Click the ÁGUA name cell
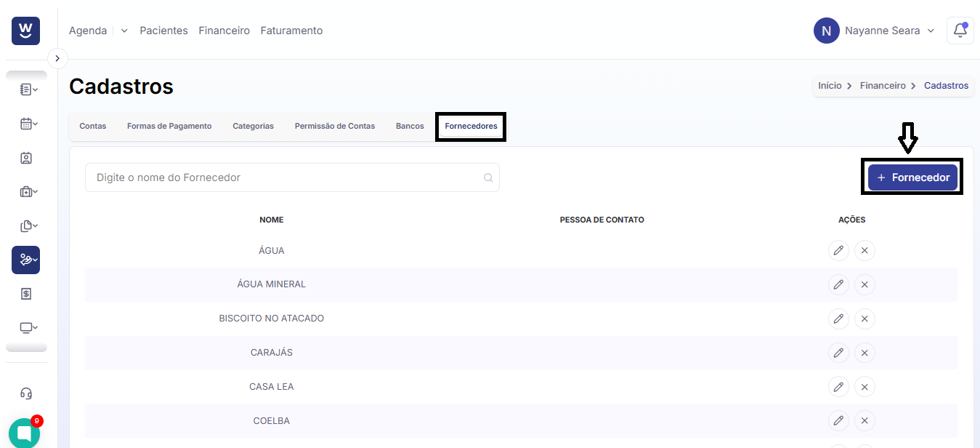The image size is (980, 448). pyautogui.click(x=272, y=250)
